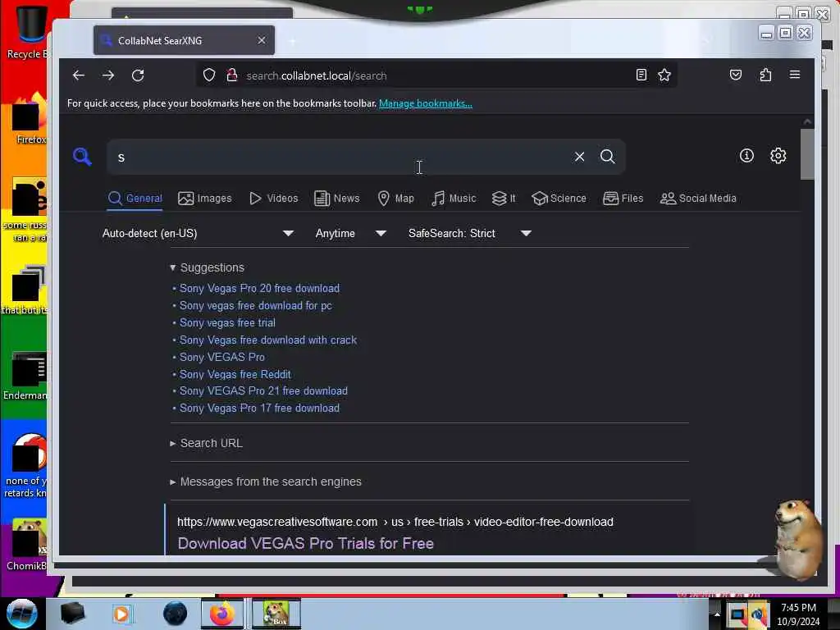Switch to the Music search category
Viewport: 840px width, 630px height.
coord(453,199)
